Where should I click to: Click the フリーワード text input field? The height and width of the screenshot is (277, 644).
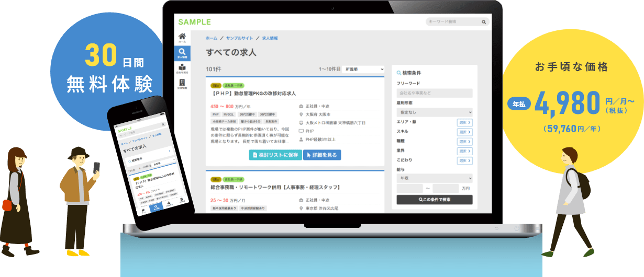pyautogui.click(x=435, y=93)
